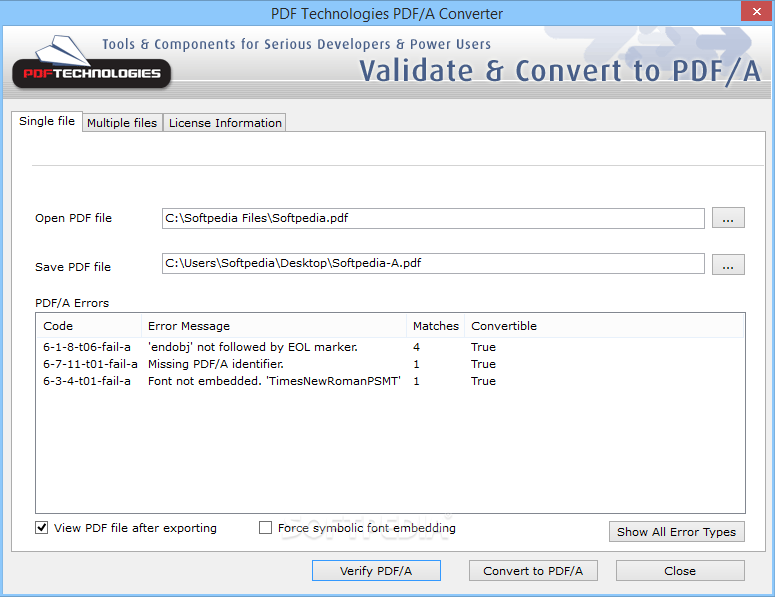
Task: Toggle View PDF file after exporting checkbox
Action: (x=42, y=528)
